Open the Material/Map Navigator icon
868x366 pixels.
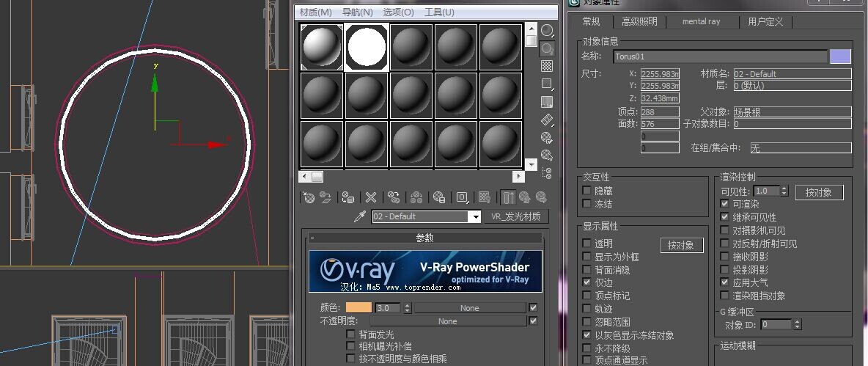click(547, 173)
